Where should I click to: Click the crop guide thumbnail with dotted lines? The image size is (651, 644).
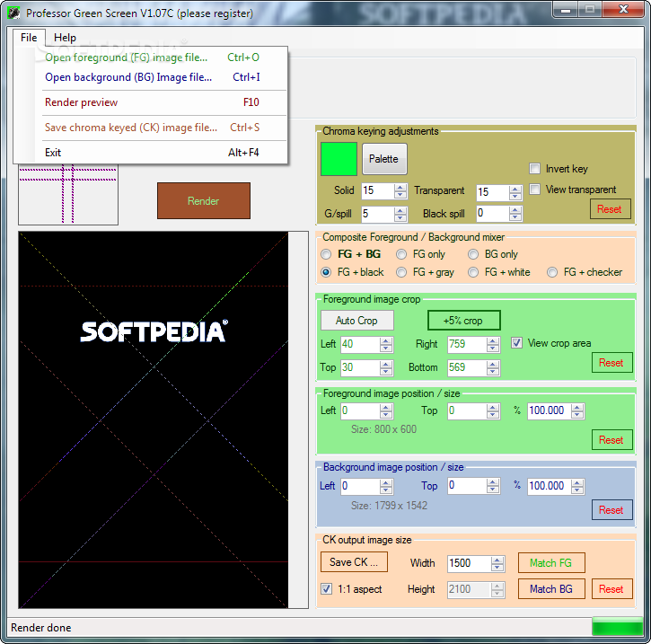point(68,194)
